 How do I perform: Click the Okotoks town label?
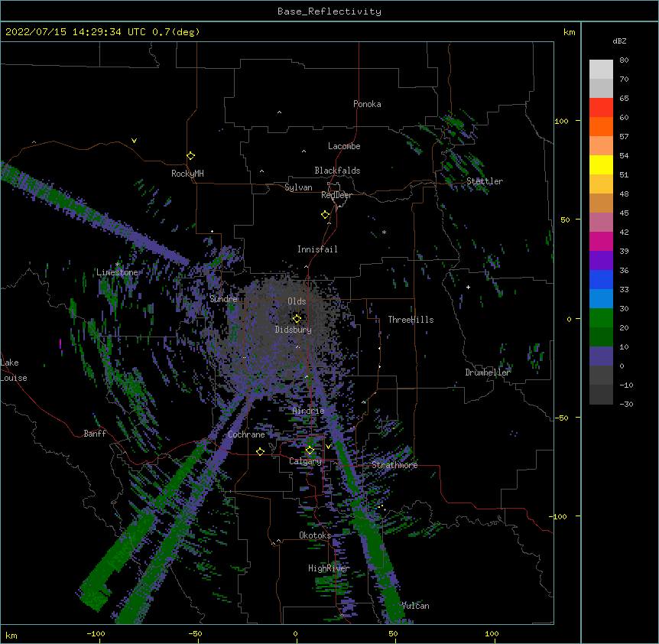(x=315, y=535)
